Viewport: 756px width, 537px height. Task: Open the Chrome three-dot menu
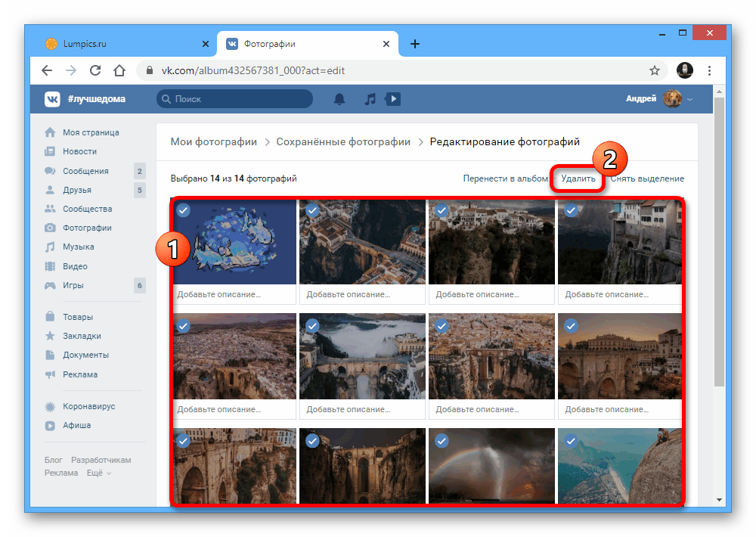709,70
